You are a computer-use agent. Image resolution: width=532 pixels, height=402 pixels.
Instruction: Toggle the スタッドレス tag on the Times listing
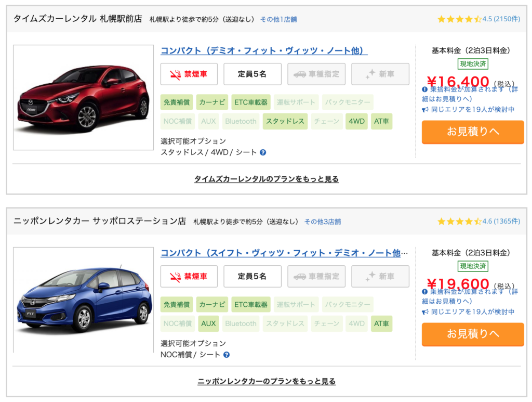point(285,121)
